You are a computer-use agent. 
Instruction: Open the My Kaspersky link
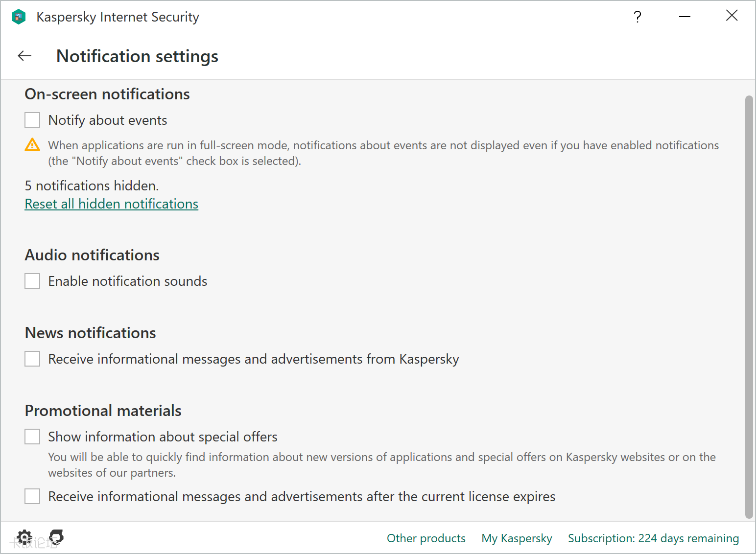pyautogui.click(x=517, y=538)
